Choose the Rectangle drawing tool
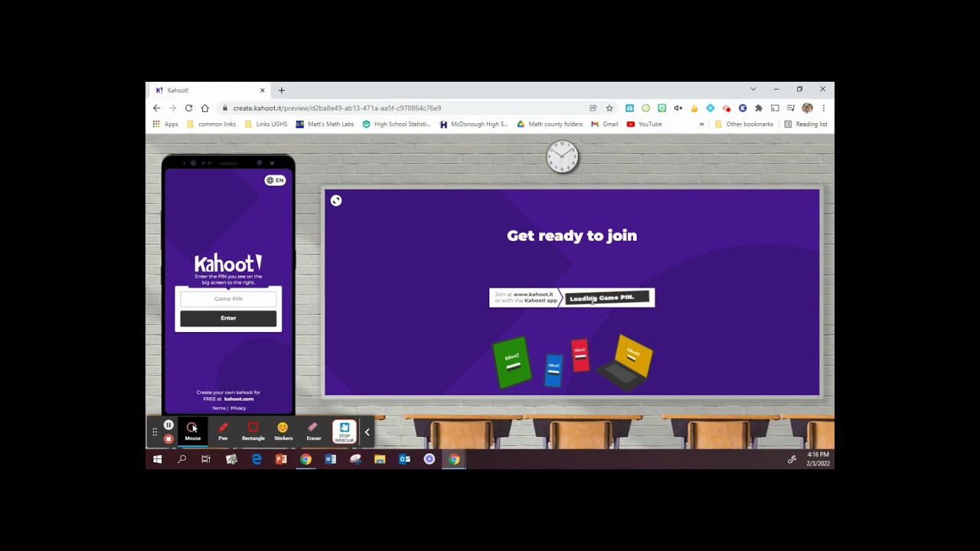Screen dimensions: 980x551 (253, 432)
